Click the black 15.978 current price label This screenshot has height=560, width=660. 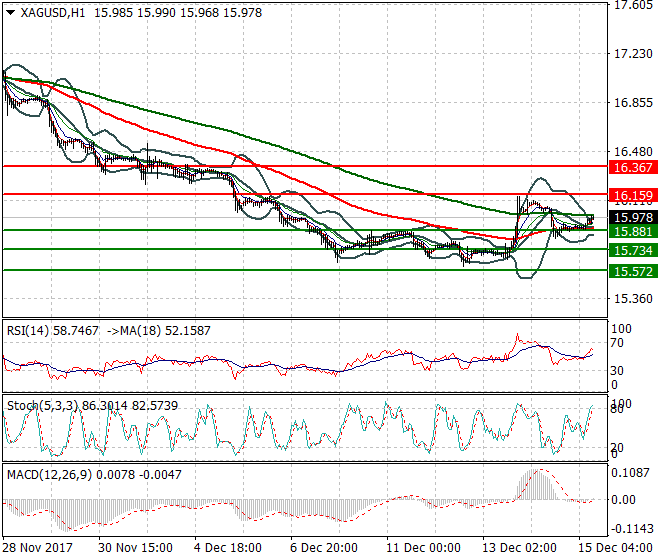[x=633, y=218]
